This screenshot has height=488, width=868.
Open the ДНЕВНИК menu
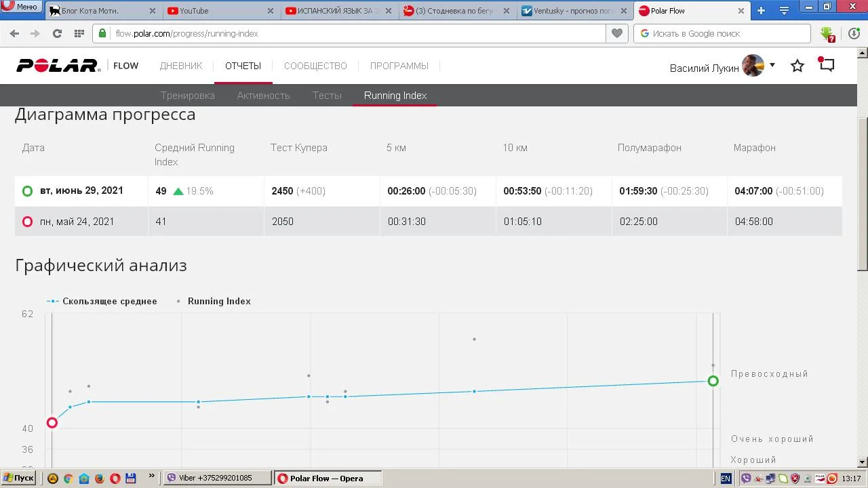(x=181, y=66)
